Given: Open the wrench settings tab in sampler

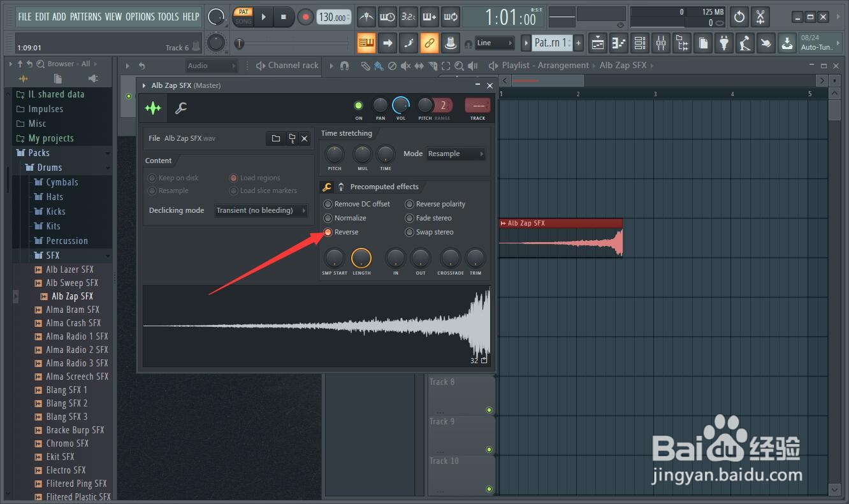Looking at the screenshot, I should pos(181,108).
